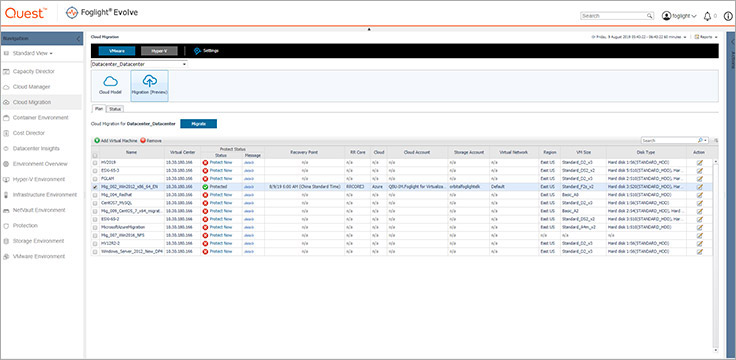
Task: Expand the foglight user menu
Action: point(679,16)
